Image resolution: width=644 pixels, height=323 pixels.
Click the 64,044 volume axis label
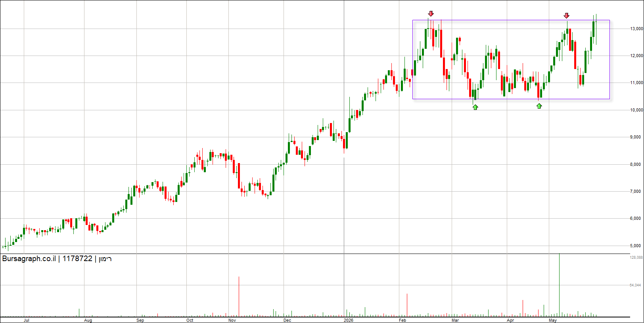pyautogui.click(x=635, y=285)
